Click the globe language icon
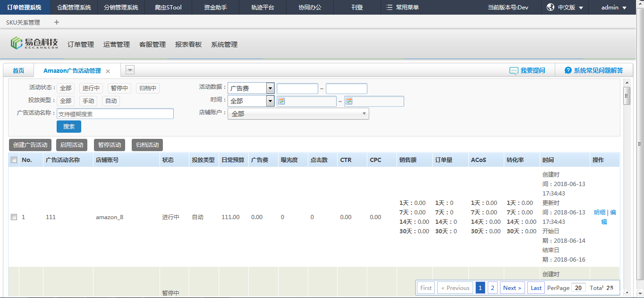644x298 pixels. [x=550, y=8]
